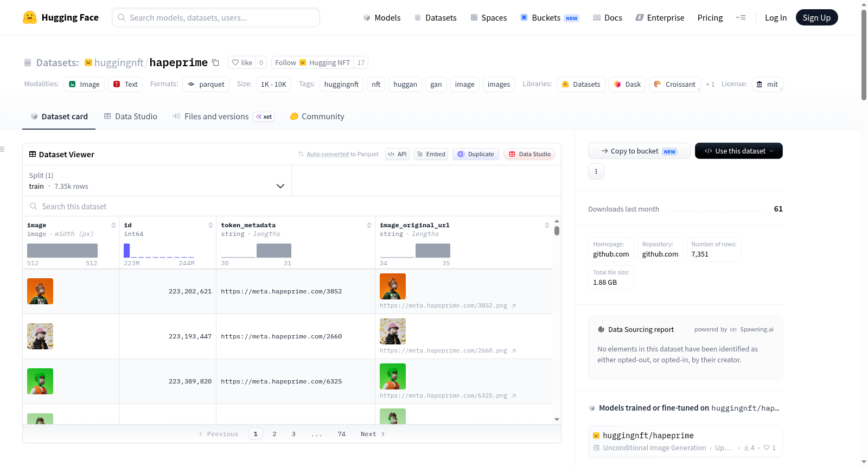Screen dimensions: 868x467
Task: Open the Spawning.ai link
Action: tap(757, 329)
